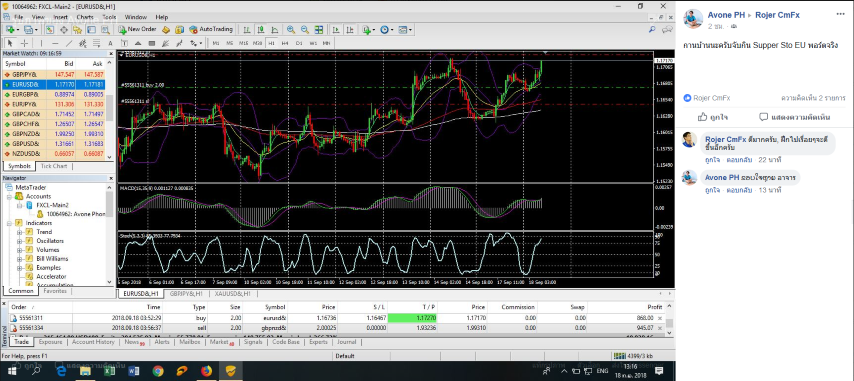Select the crosshair tool

[25, 43]
